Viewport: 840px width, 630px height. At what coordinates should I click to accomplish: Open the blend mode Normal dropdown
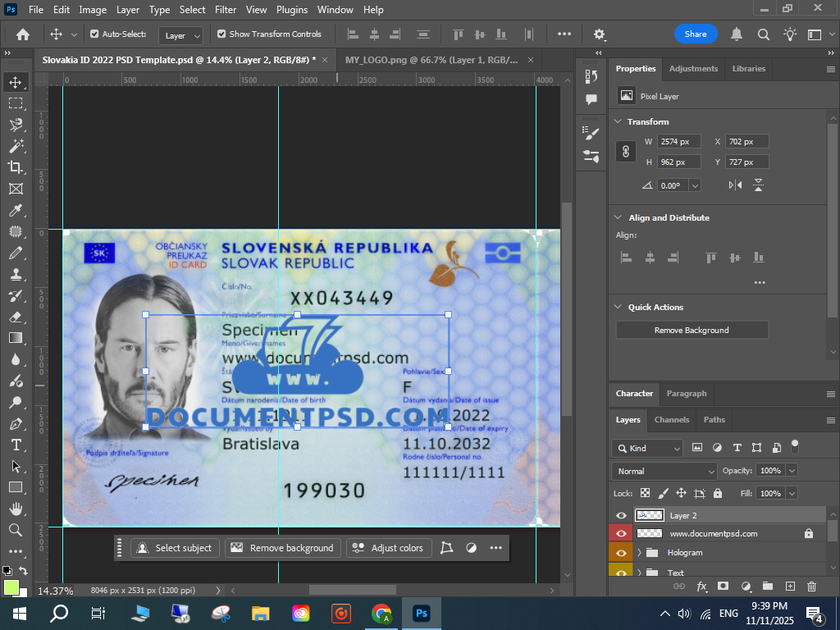coord(664,471)
